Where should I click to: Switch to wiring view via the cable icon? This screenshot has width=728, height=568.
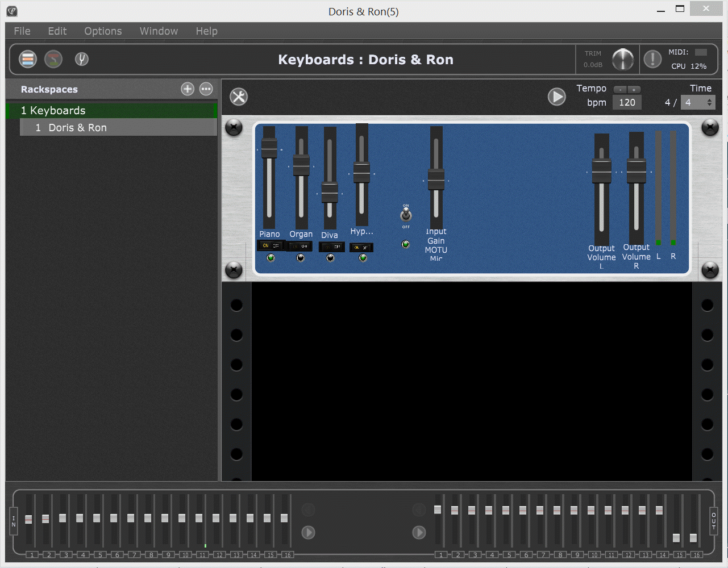(x=53, y=59)
